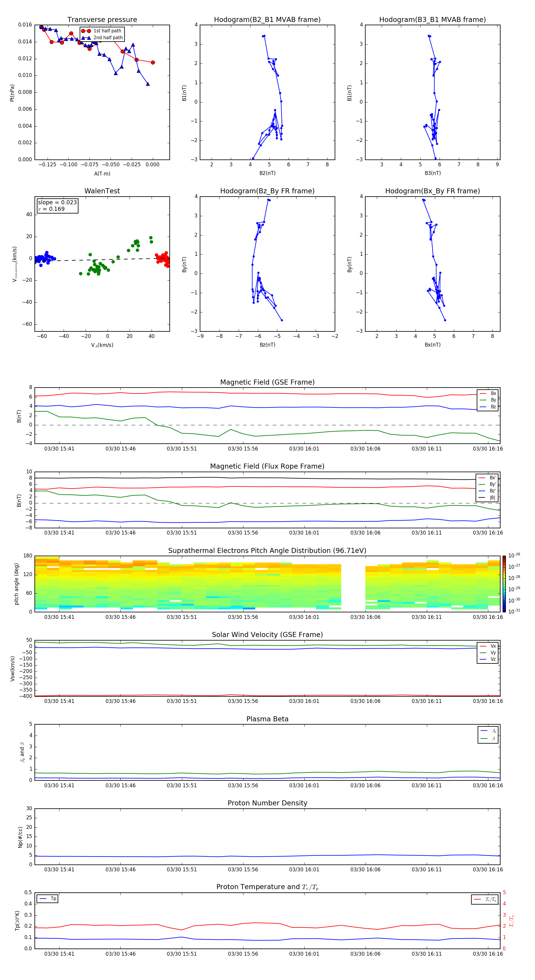Click the 'Bx(nT)' x-axis label
Screen dimensions: 535x980
click(x=432, y=345)
